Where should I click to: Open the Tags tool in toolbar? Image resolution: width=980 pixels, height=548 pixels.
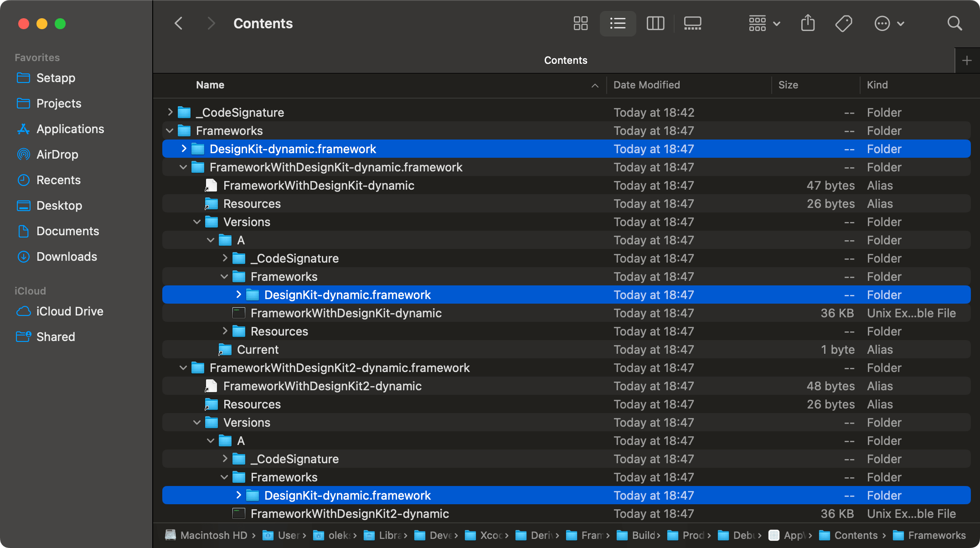[844, 23]
